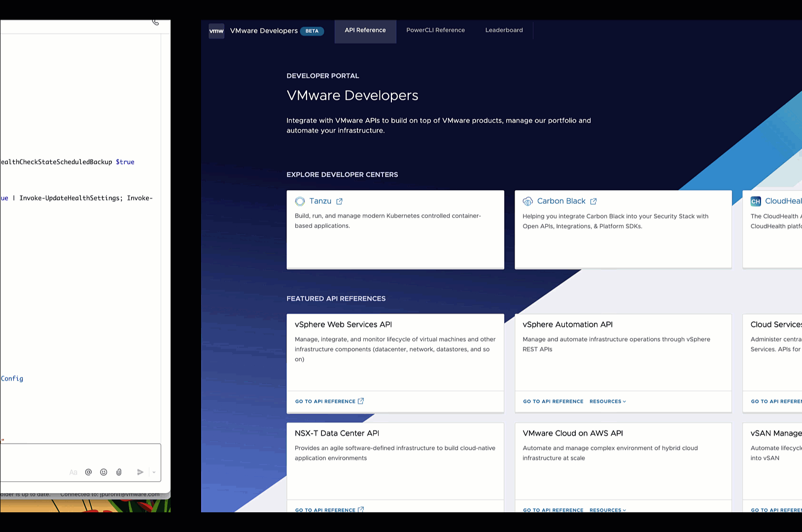The image size is (802, 532).
Task: Expand RESOURCES in vSphere Automation API card
Action: point(608,401)
